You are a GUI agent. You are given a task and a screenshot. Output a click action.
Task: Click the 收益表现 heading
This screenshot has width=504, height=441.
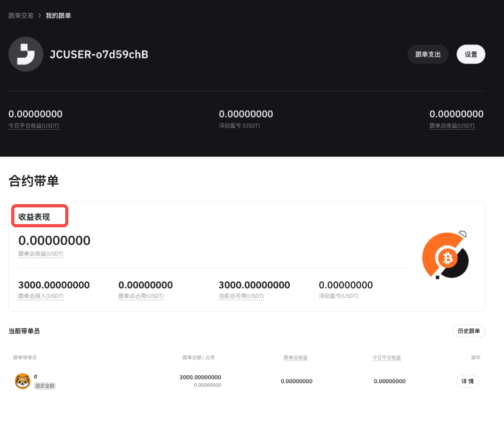pyautogui.click(x=34, y=217)
